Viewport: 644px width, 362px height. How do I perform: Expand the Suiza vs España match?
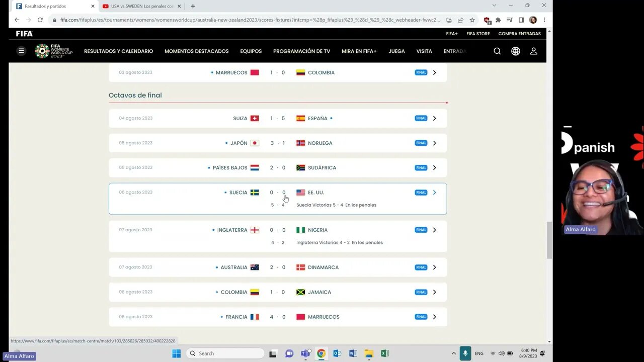435,119
